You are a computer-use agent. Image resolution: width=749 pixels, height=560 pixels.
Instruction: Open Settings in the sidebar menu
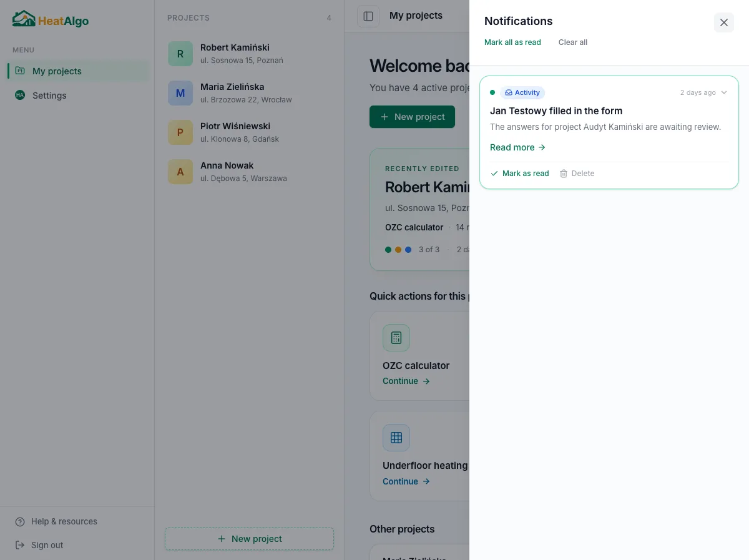(79, 96)
